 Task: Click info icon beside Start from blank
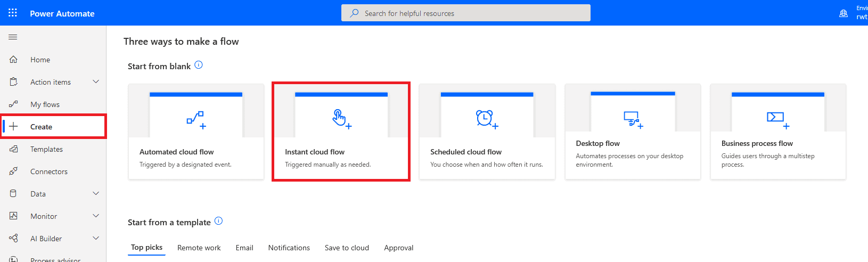click(x=199, y=65)
